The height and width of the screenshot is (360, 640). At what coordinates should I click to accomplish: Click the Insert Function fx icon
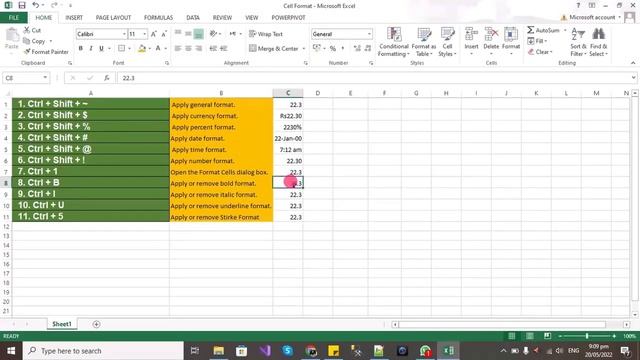[x=107, y=78]
